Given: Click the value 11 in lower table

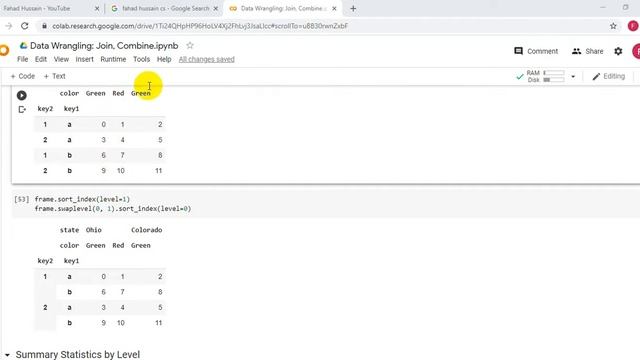Looking at the screenshot, I should (158, 323).
